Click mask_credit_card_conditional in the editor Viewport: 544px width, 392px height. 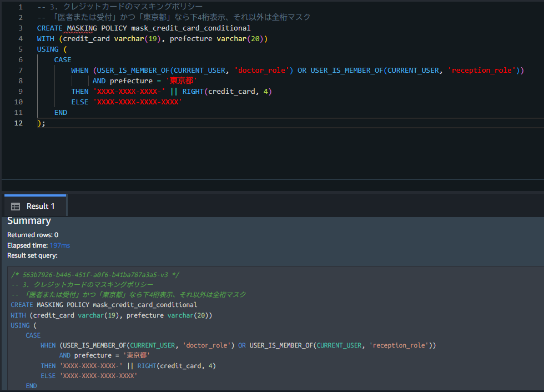[x=191, y=28]
